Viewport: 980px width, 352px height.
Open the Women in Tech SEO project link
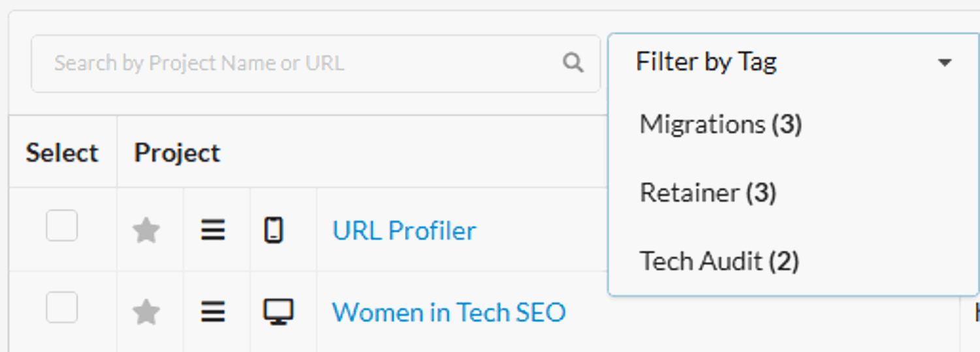[x=449, y=313]
